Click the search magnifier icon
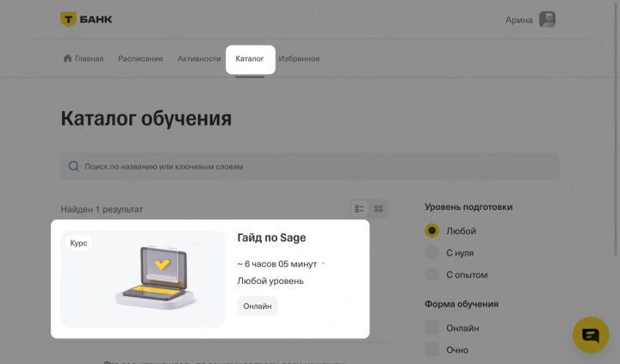Image resolution: width=620 pixels, height=364 pixels. (x=73, y=166)
